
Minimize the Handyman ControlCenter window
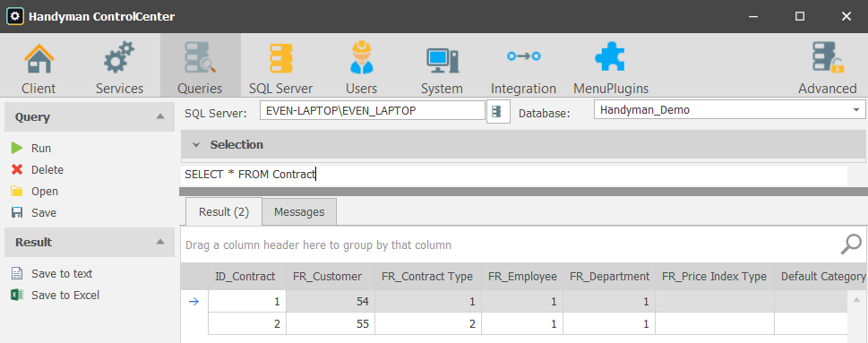[753, 16]
